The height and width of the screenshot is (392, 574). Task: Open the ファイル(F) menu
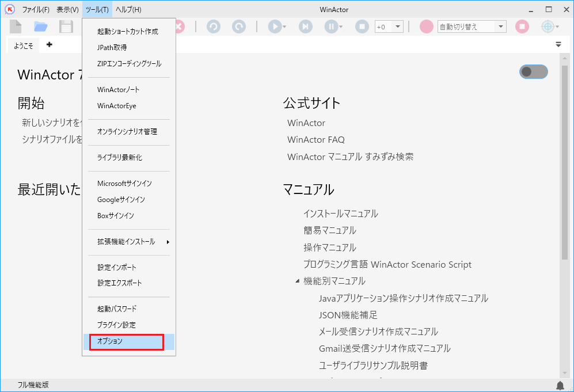point(36,10)
